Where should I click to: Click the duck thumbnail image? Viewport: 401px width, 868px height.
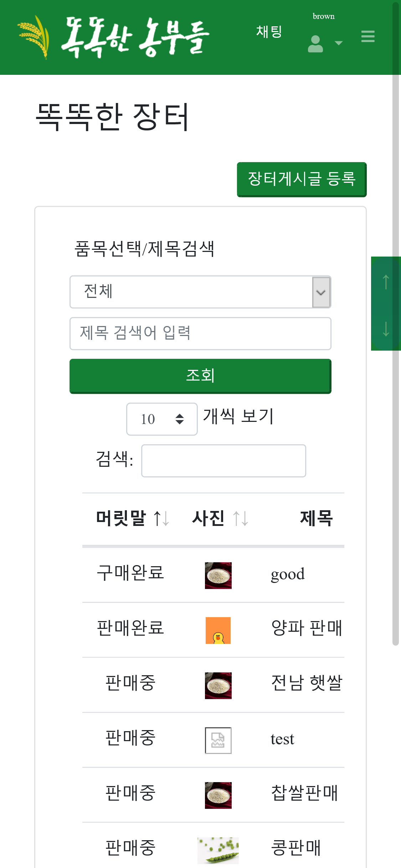(218, 630)
